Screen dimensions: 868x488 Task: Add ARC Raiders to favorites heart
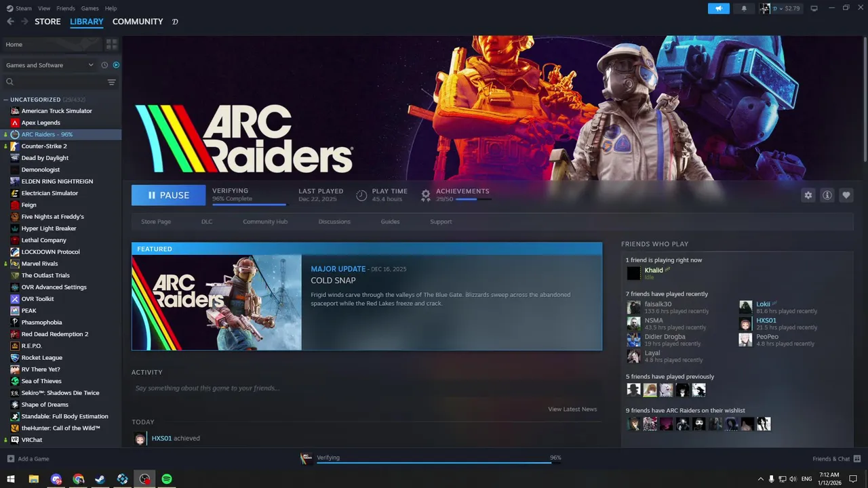click(846, 195)
